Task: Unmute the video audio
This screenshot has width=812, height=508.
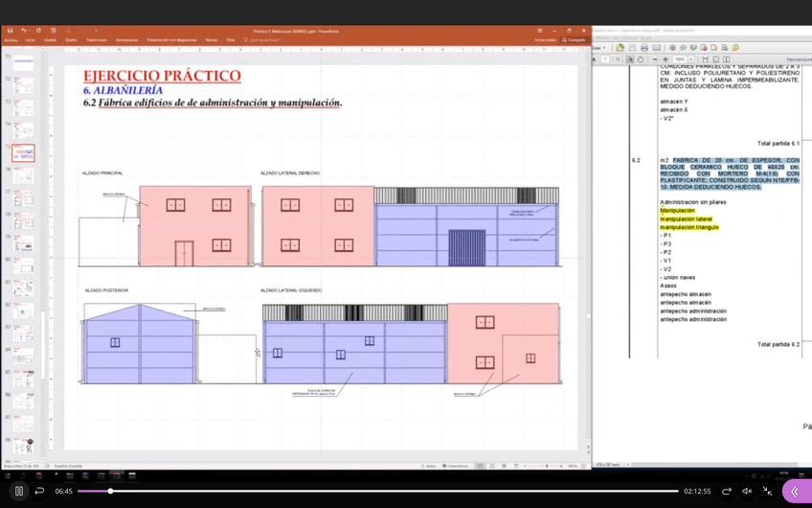Action: click(x=747, y=491)
